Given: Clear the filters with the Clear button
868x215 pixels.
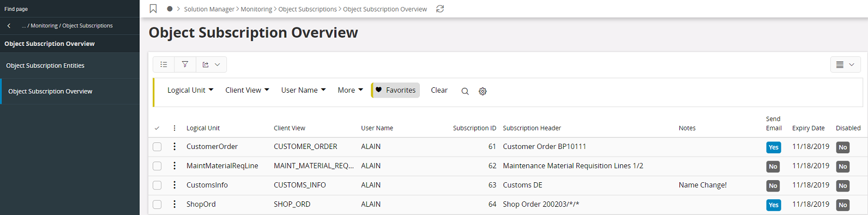Looking at the screenshot, I should 439,90.
